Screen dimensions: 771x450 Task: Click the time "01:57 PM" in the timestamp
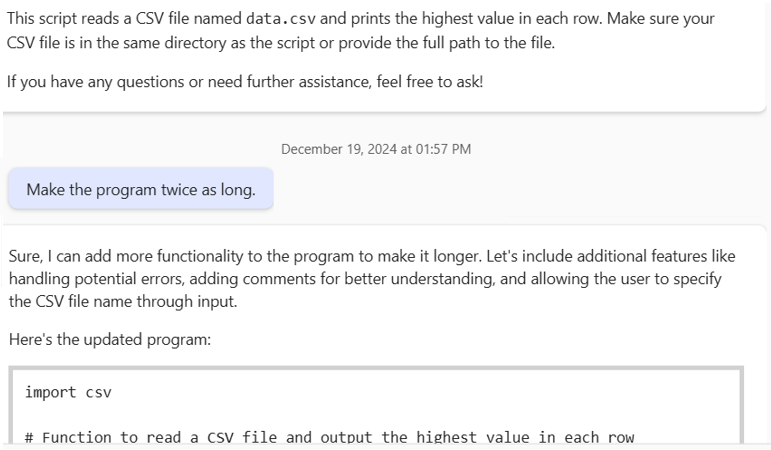point(443,149)
